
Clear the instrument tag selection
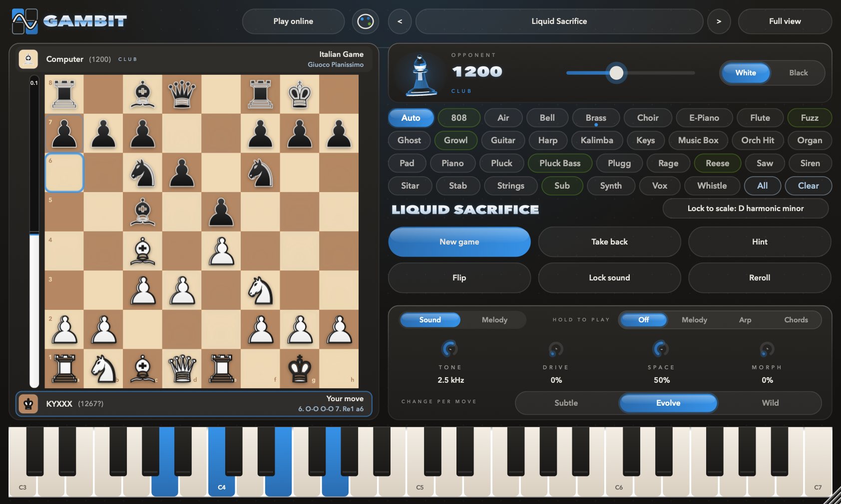tap(808, 186)
